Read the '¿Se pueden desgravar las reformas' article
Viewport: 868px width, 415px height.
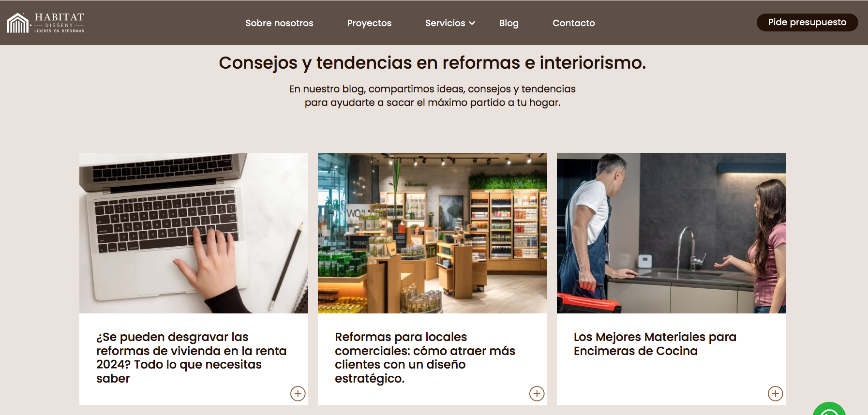click(192, 357)
